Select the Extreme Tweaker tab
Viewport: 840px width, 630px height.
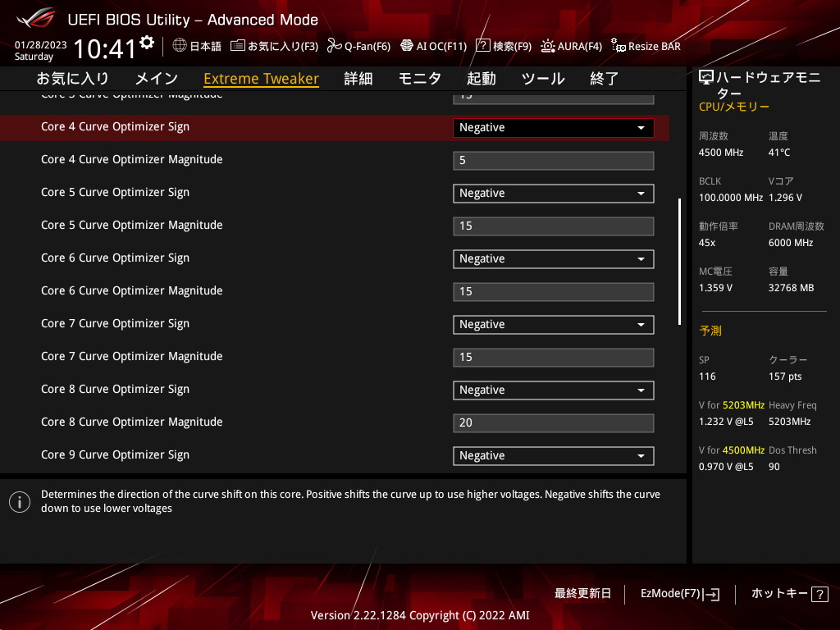(x=262, y=79)
